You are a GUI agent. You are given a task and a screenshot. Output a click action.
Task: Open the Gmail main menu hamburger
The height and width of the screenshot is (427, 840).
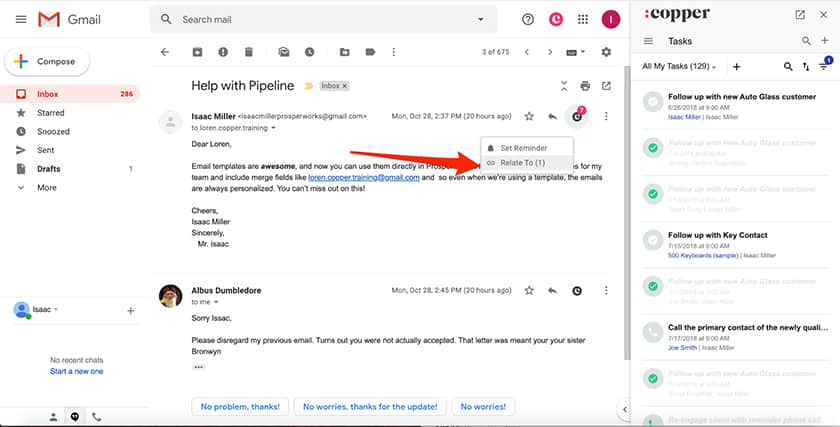(21, 19)
